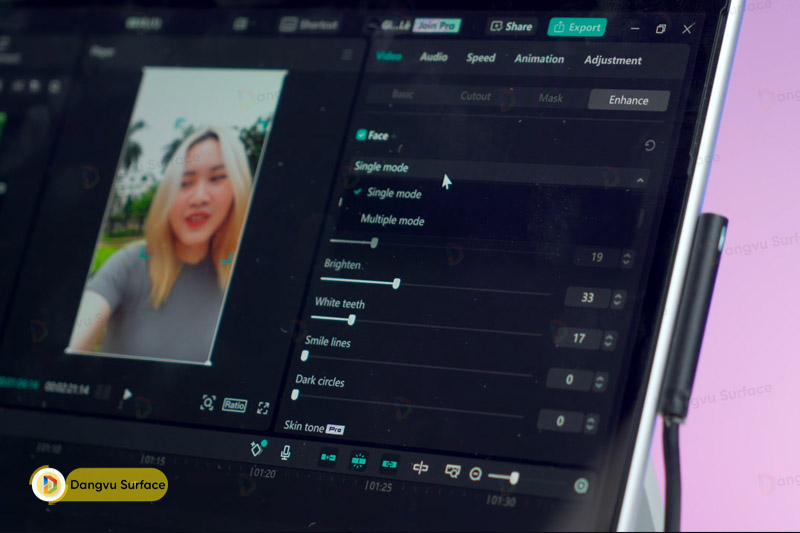Viewport: 800px width, 533px height.
Task: Open the Animation tab
Action: 539,59
